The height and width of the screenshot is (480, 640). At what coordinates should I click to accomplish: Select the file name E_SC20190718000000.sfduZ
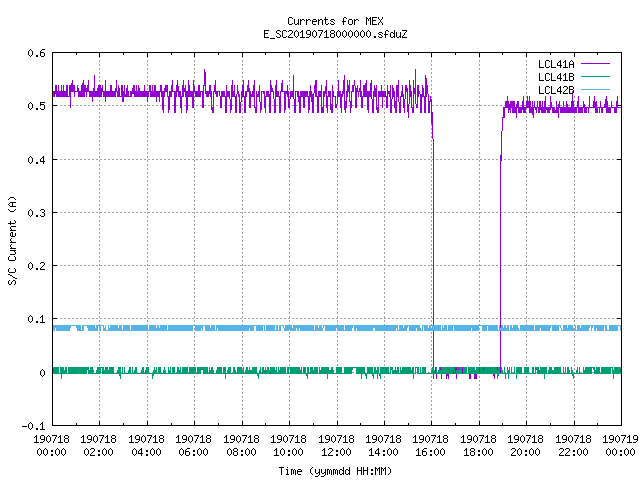click(x=335, y=34)
